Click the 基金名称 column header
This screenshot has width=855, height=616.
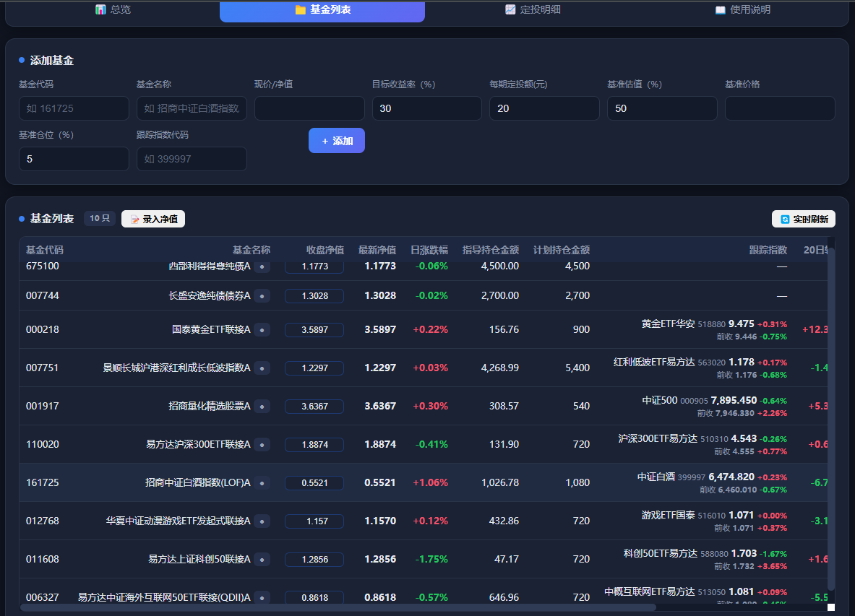[252, 250]
